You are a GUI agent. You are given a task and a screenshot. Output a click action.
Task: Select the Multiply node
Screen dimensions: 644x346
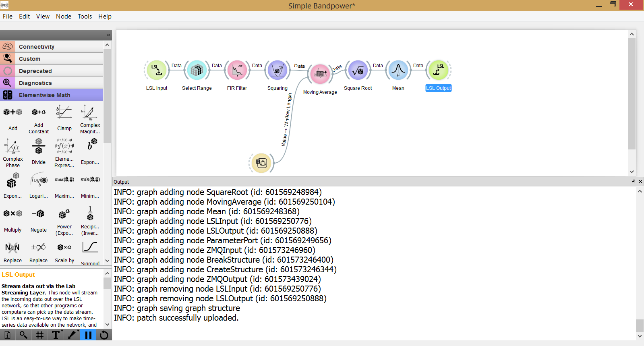tap(13, 220)
